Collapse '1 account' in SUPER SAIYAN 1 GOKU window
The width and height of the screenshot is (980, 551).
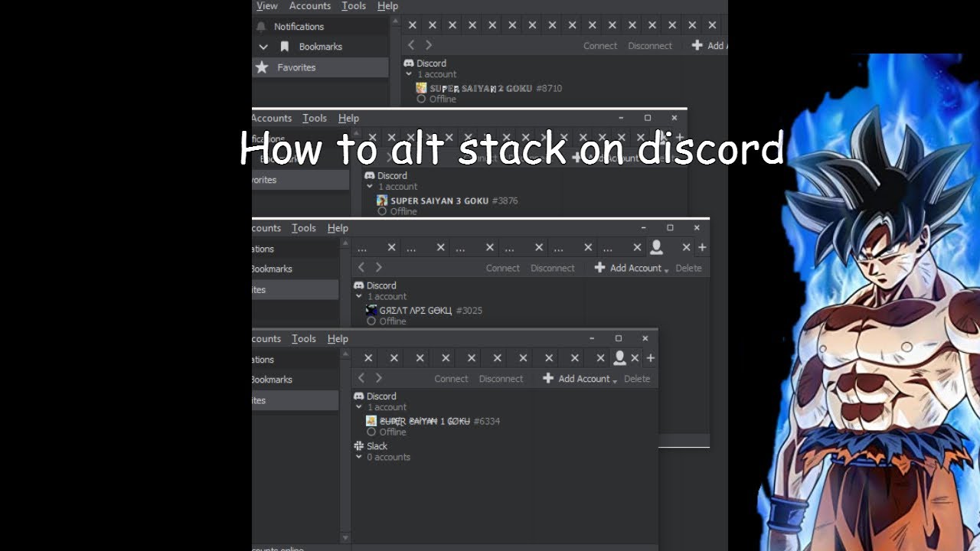point(358,407)
